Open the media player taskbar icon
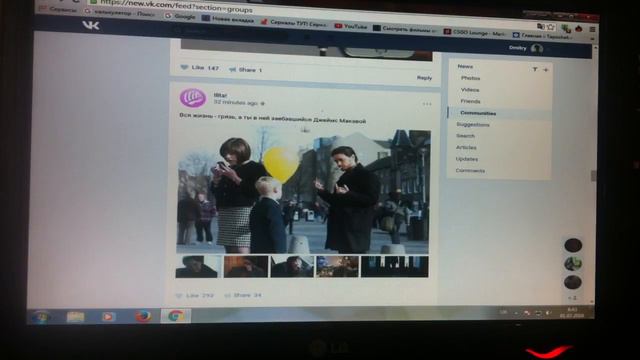The height and width of the screenshot is (360, 640). [x=108, y=316]
